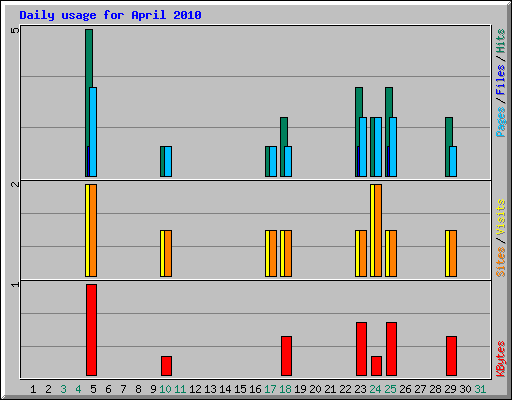
Task: Click the red KBytes bar for day 25
Action: pos(391,349)
